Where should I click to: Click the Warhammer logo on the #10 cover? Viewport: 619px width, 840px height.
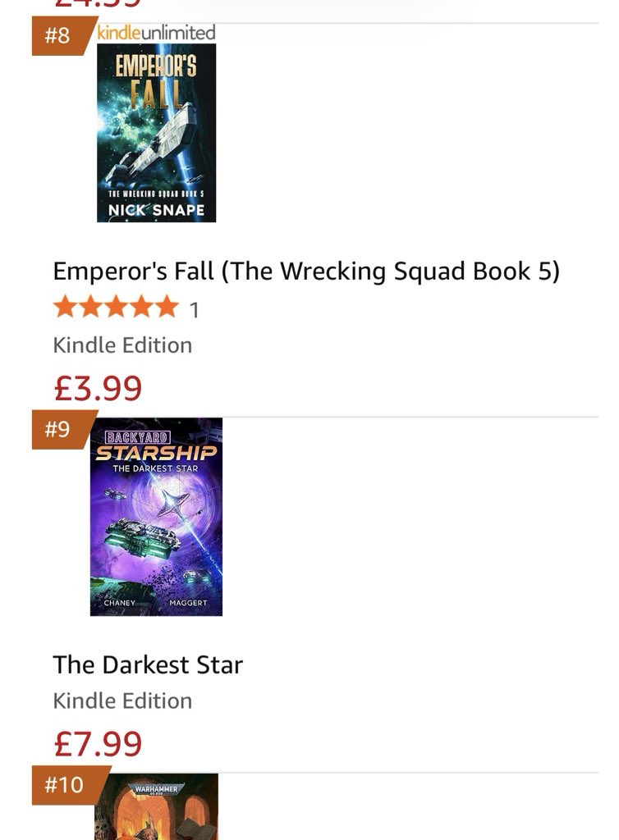pyautogui.click(x=156, y=790)
